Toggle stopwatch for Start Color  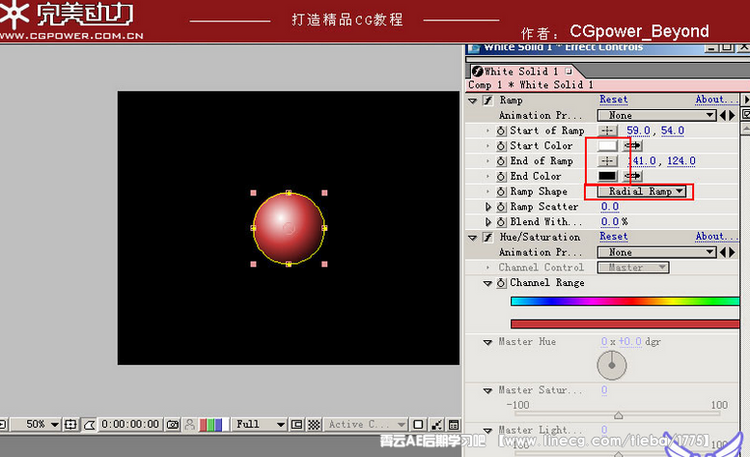(x=501, y=146)
